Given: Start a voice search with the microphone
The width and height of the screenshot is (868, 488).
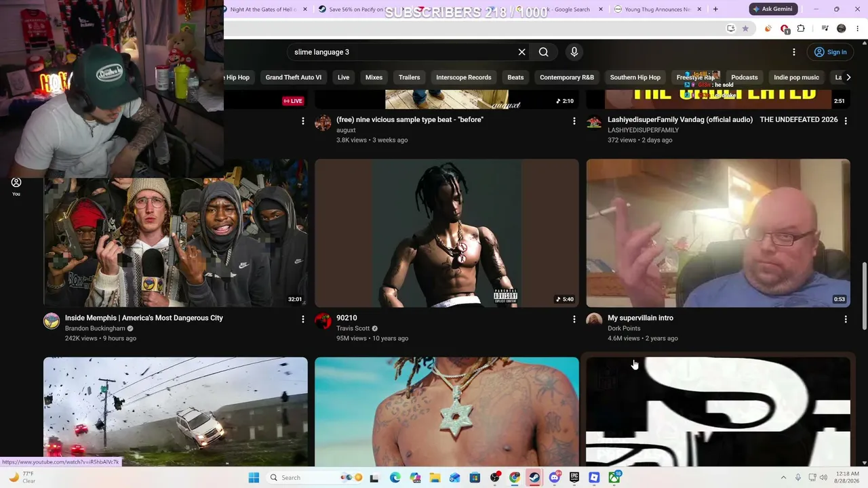Looking at the screenshot, I should tap(574, 52).
